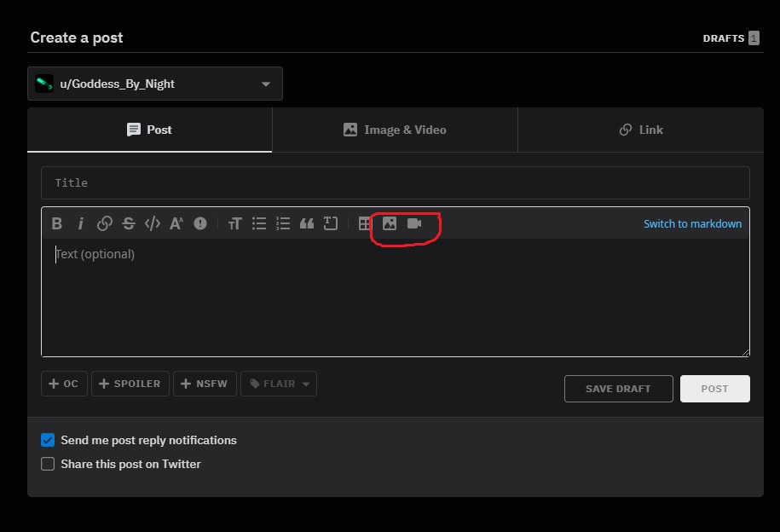780x532 pixels.
Task: Open the Post tab
Action: pos(150,130)
